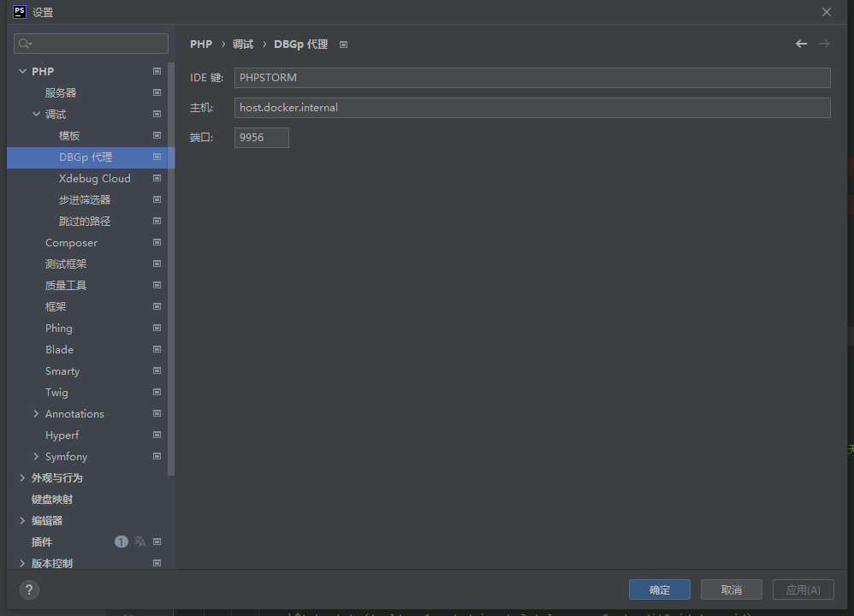Viewport: 854px width, 616px height.
Task: Click the project icon beside Phing
Action: [x=157, y=328]
